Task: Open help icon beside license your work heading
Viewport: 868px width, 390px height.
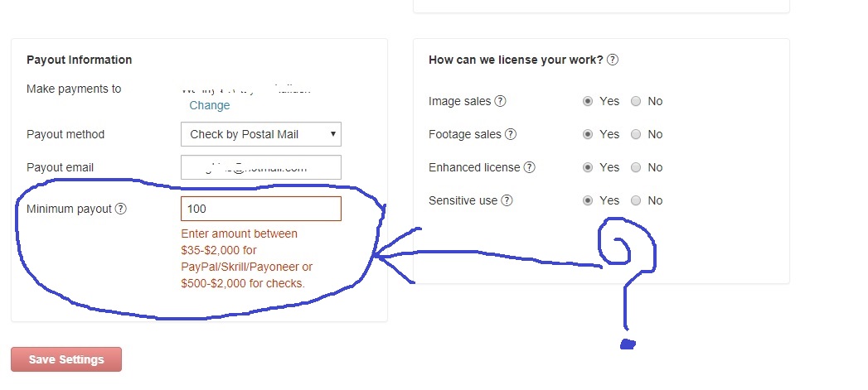Action: (613, 60)
